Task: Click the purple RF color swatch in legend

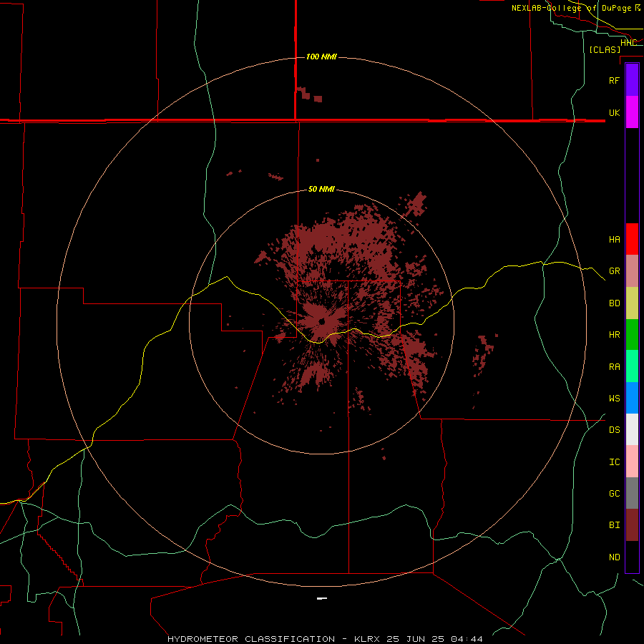Action: [632, 80]
